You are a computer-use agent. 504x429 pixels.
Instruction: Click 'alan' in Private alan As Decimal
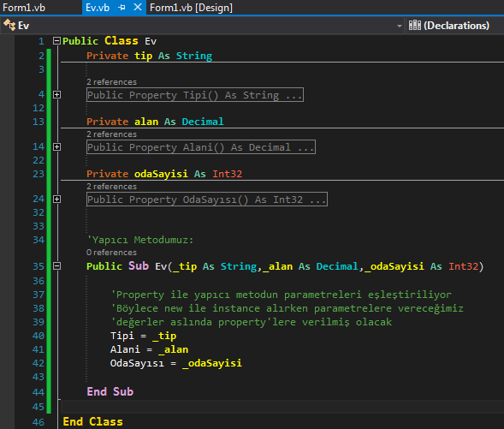coord(146,122)
